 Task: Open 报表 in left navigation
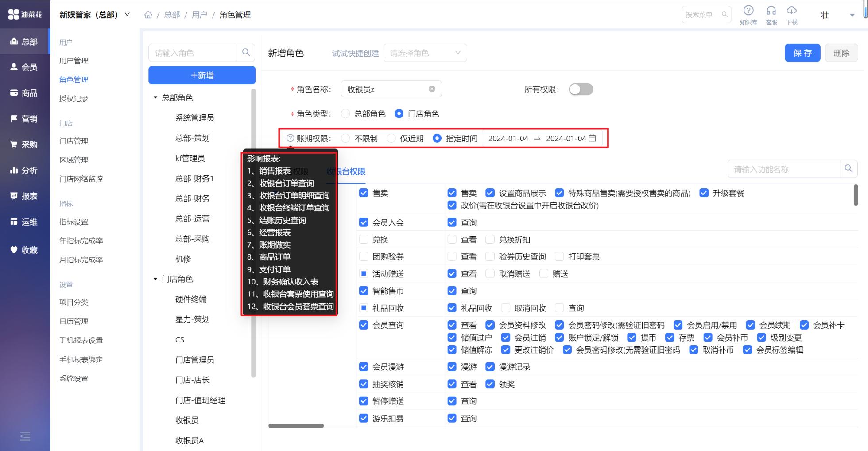coord(25,196)
